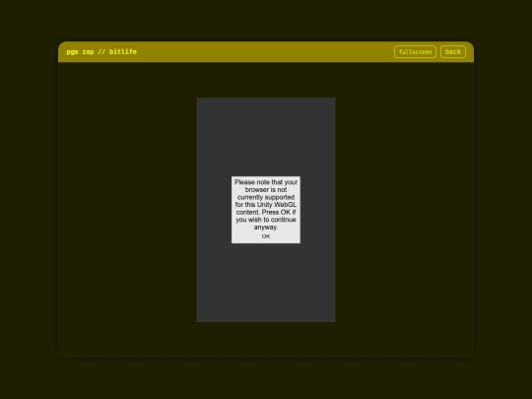Click the '//' separator in the title
532x399 pixels.
[101, 52]
